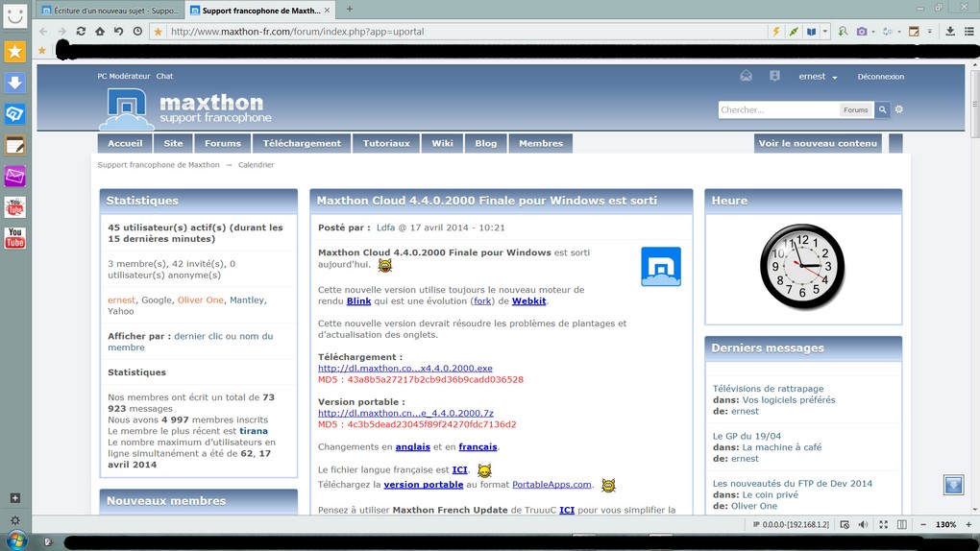980x551 pixels.
Task: Open the ernest user dropdown menu
Action: coord(818,77)
